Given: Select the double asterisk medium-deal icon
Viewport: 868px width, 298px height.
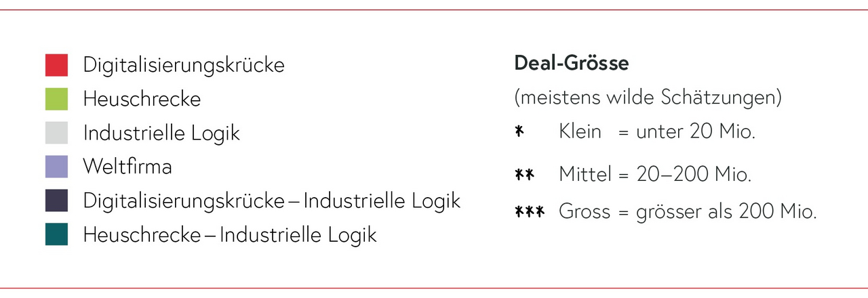Looking at the screenshot, I should [x=524, y=175].
